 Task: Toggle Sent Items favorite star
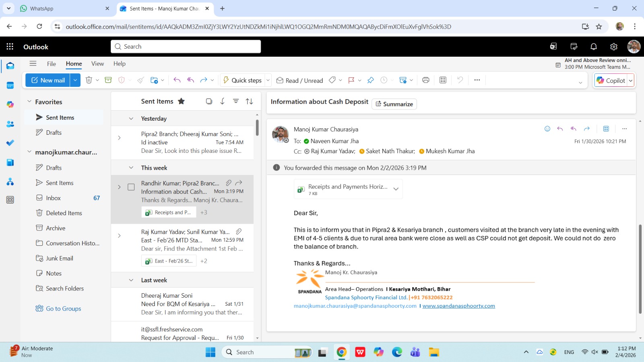pyautogui.click(x=181, y=101)
